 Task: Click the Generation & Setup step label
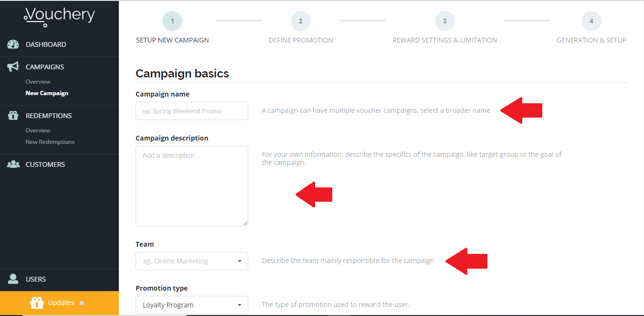(591, 40)
